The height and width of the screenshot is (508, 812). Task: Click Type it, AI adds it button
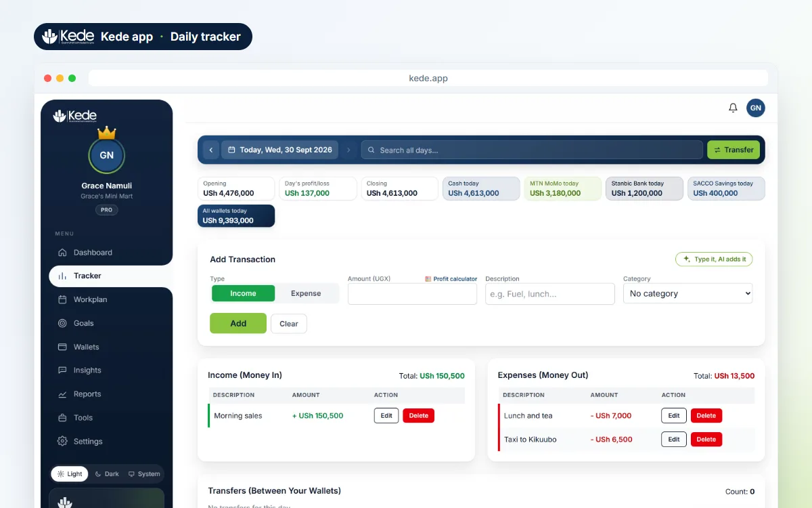point(714,259)
